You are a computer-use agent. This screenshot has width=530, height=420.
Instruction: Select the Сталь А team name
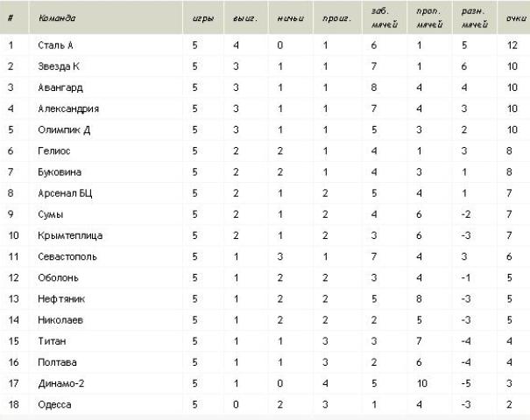click(x=55, y=45)
